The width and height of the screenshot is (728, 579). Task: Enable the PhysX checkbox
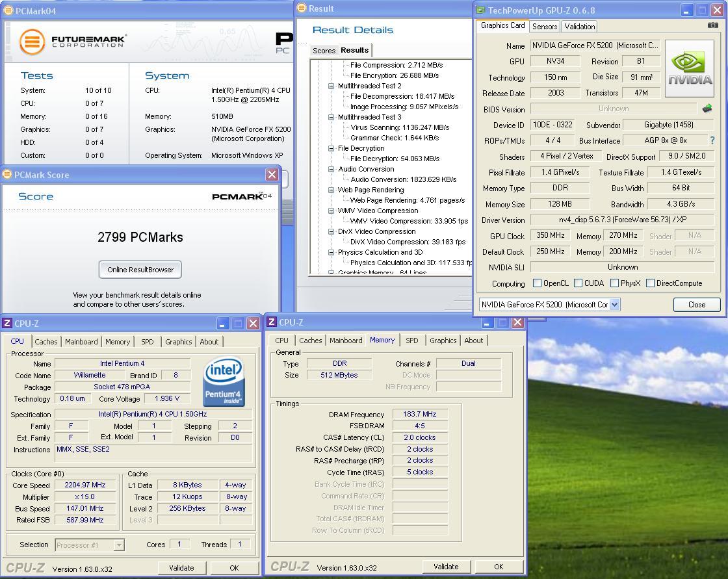pyautogui.click(x=614, y=283)
